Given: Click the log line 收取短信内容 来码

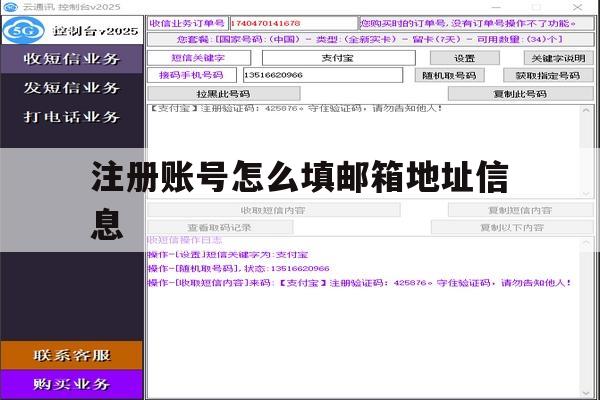Looking at the screenshot, I should (x=360, y=283).
